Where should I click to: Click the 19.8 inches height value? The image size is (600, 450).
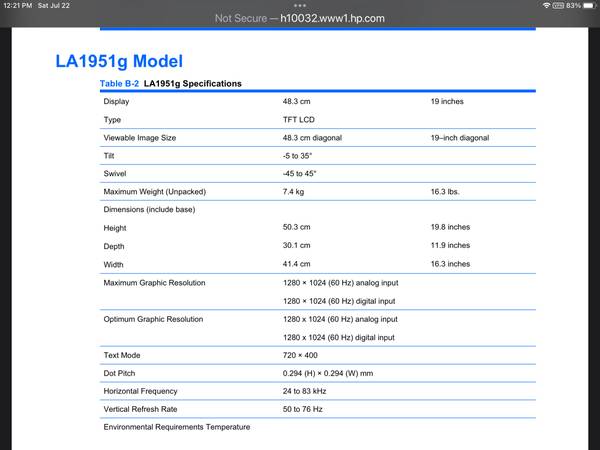coord(450,227)
